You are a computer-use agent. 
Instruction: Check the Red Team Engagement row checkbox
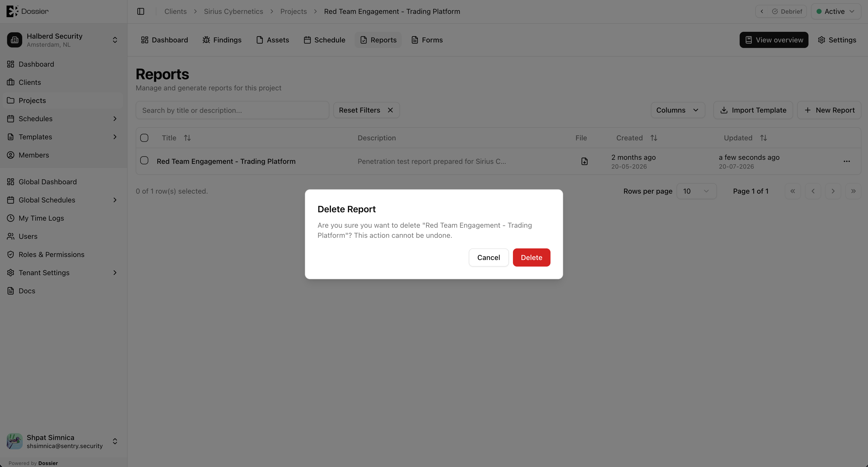(x=144, y=161)
